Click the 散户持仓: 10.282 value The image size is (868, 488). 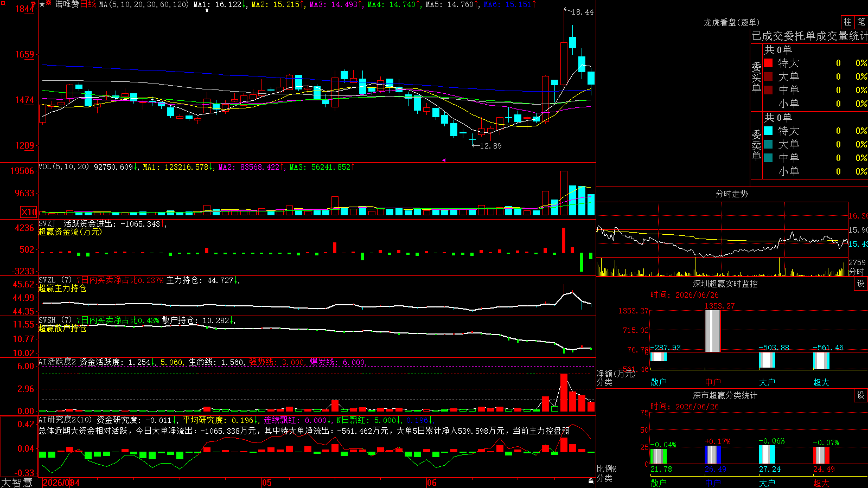tap(196, 320)
